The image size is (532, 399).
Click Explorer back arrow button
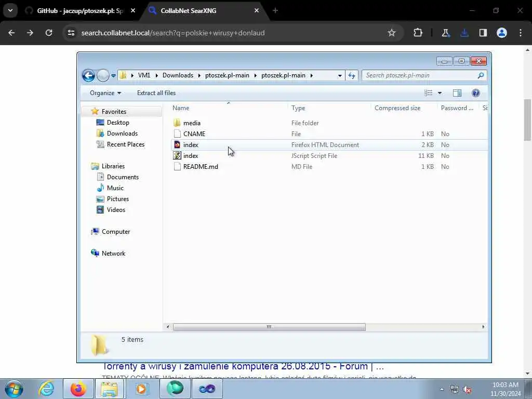pos(88,75)
